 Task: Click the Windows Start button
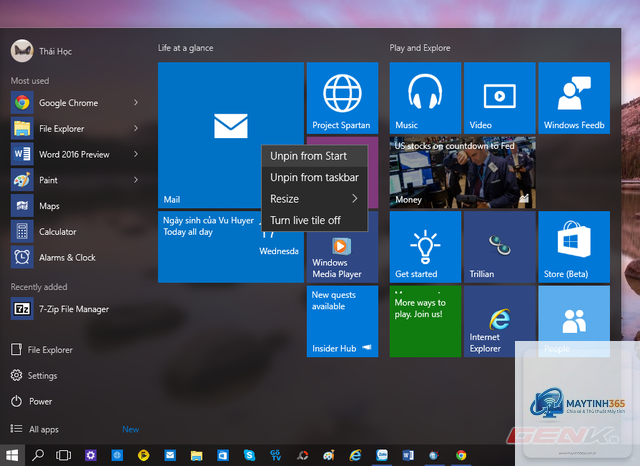[x=12, y=455]
